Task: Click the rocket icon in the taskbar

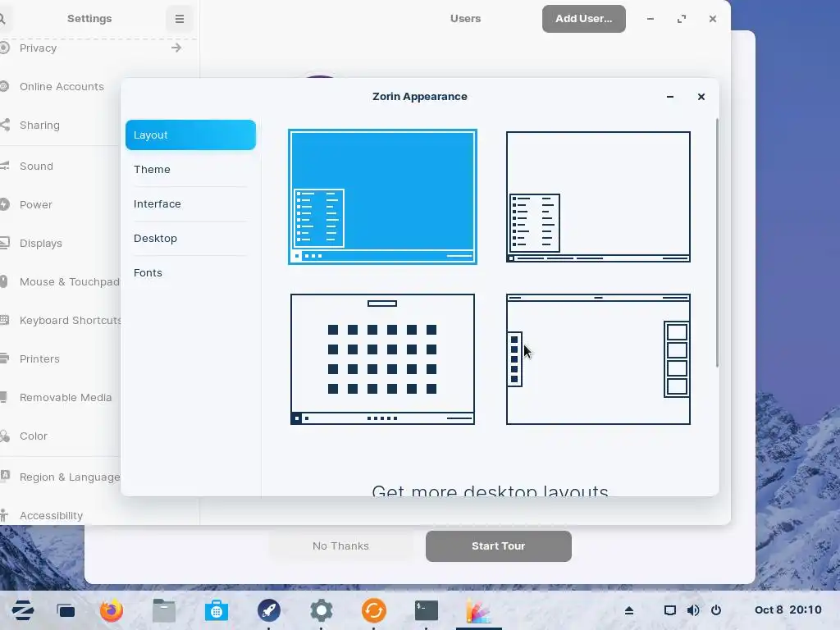Action: (x=269, y=610)
